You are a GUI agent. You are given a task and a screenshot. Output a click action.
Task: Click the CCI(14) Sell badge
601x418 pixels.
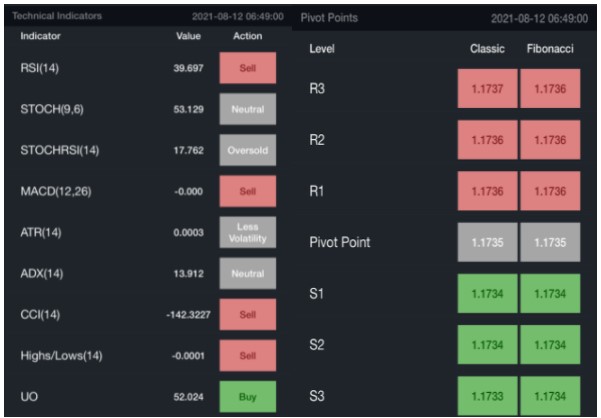[247, 314]
